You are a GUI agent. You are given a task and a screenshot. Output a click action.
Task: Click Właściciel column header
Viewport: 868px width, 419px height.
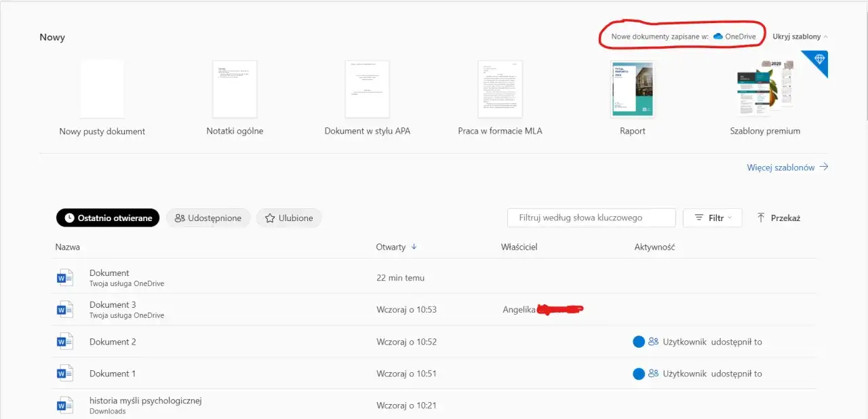click(x=519, y=247)
